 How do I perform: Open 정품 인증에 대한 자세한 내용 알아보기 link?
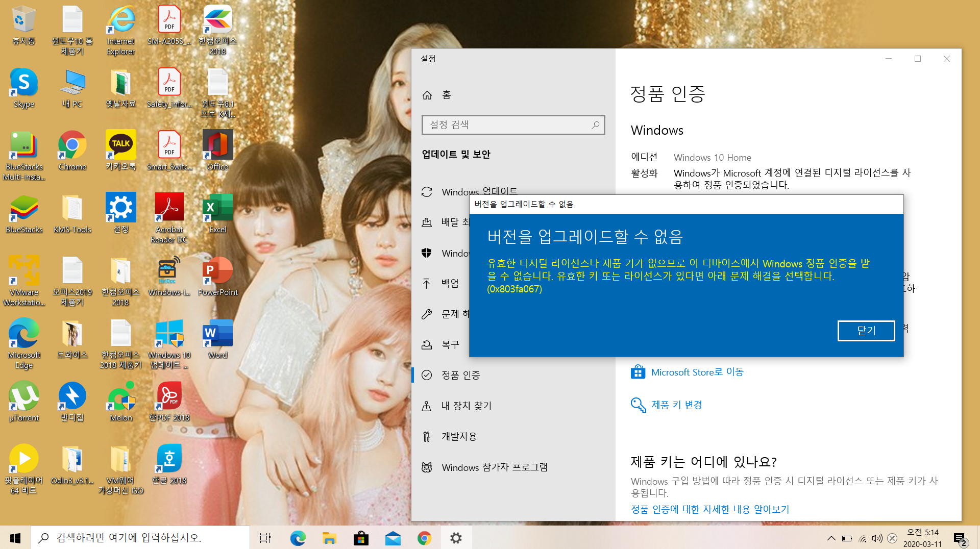(x=710, y=509)
